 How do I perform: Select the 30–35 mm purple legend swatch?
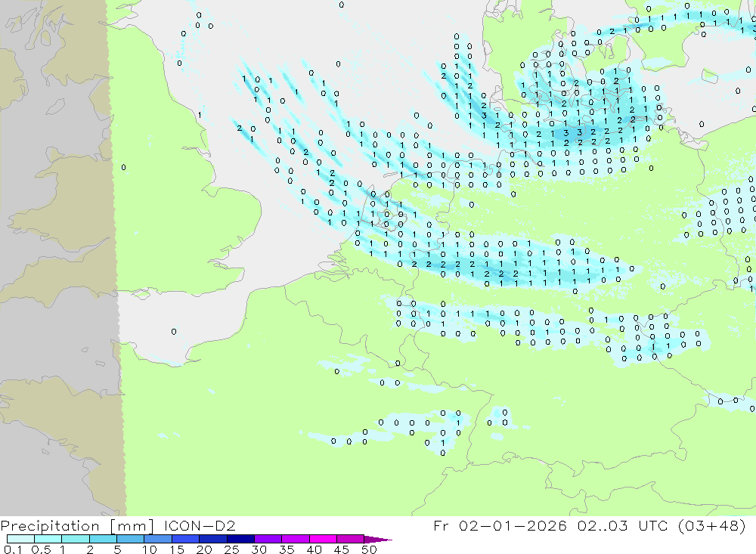click(x=268, y=539)
